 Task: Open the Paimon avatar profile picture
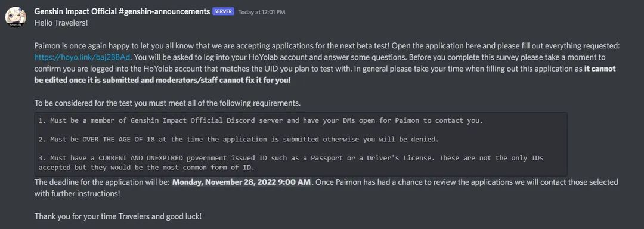point(17,17)
